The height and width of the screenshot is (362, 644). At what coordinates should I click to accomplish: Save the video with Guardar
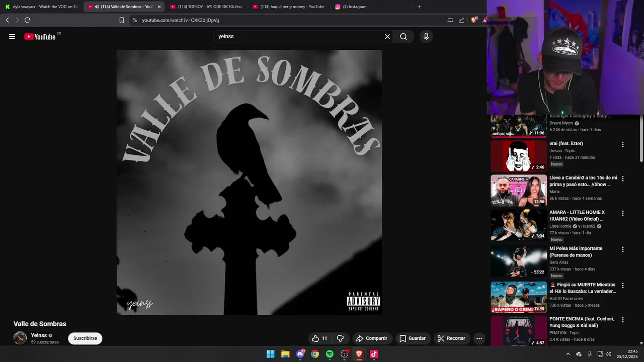(412, 338)
